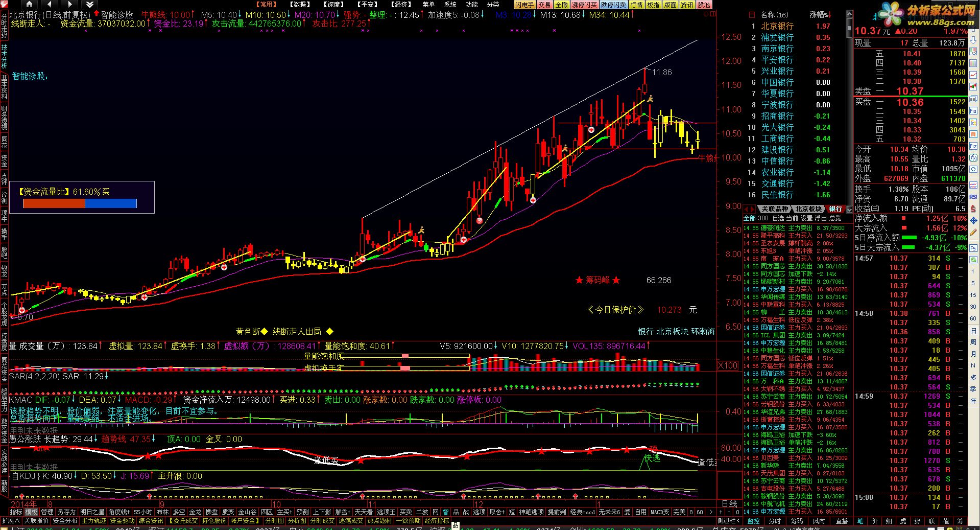The height and width of the screenshot is (530, 980).
Task: Click the right arrow to show more templates
Action: (710, 512)
